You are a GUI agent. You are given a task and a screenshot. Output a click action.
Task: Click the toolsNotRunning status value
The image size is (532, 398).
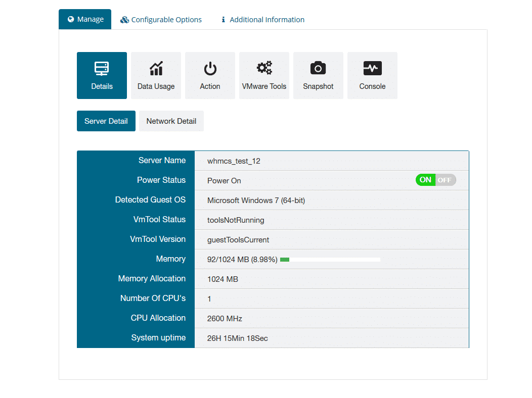coord(236,220)
